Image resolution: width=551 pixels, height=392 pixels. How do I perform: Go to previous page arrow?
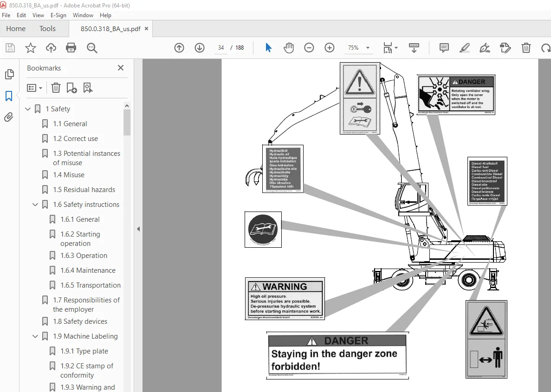click(179, 48)
